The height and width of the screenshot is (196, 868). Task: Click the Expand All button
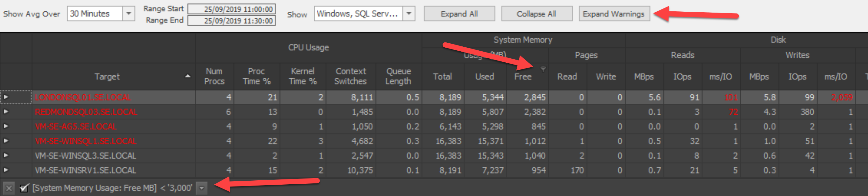coord(459,14)
